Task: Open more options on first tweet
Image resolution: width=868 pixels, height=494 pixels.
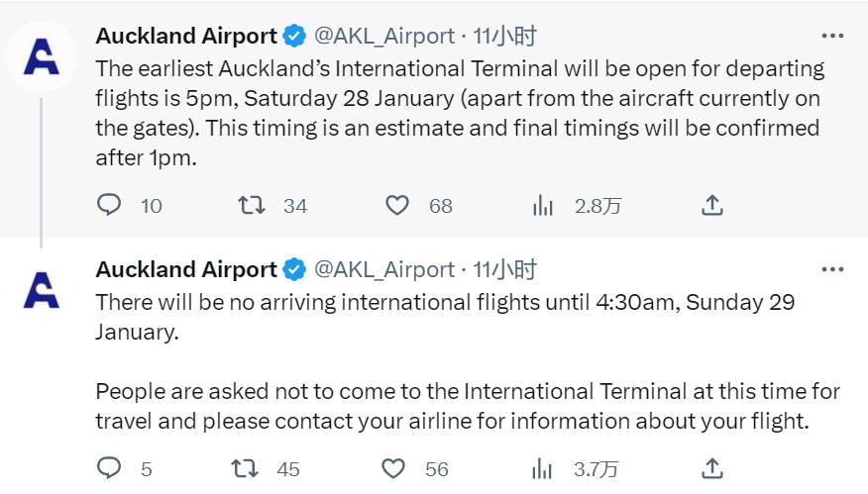Action: (x=832, y=37)
